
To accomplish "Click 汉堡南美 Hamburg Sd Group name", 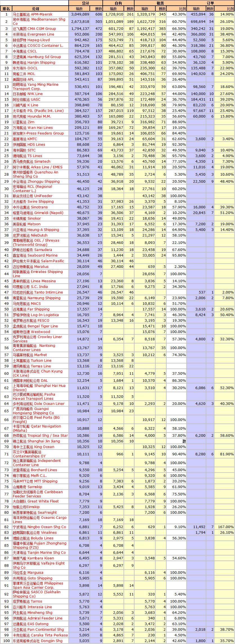I will coord(37,57).
